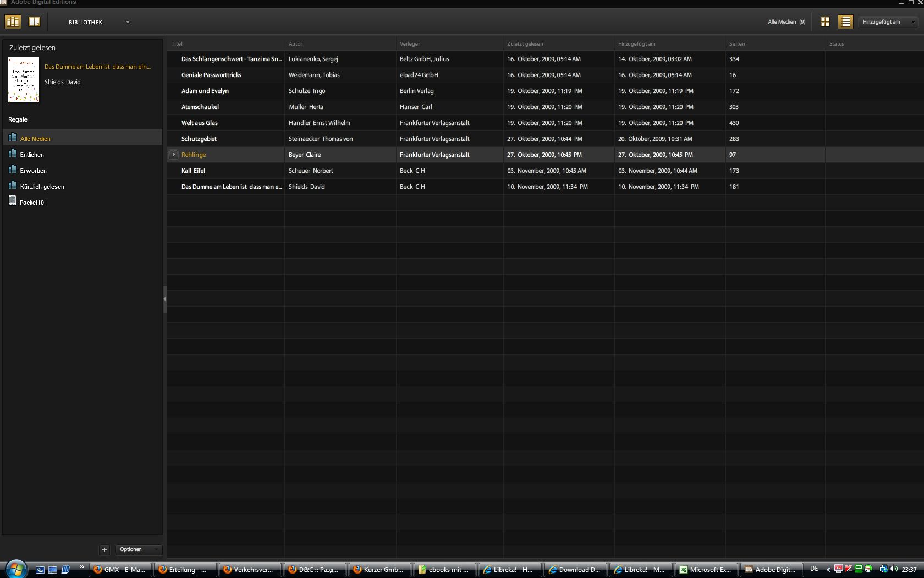Sort by the Titel column header
This screenshot has width=924, height=578.
226,43
